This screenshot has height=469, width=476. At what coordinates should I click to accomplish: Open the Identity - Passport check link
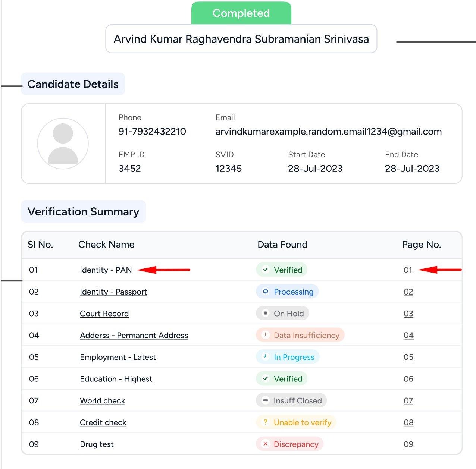pyautogui.click(x=113, y=292)
